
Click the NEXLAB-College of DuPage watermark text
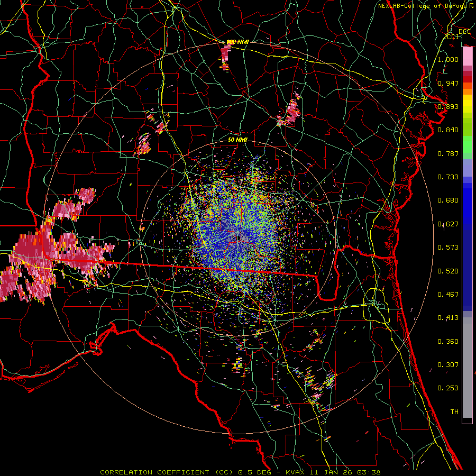[425, 6]
